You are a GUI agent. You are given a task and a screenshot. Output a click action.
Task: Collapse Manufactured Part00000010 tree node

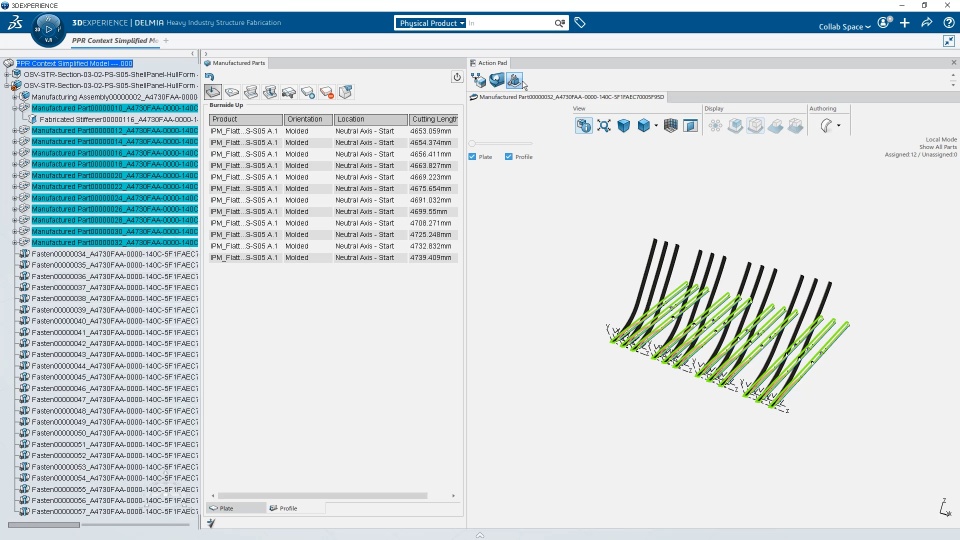click(15, 108)
